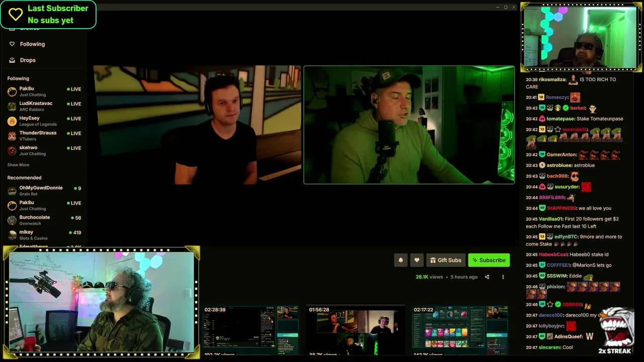Viewport: 644px width, 362px height.
Task: Open Vanillaa01's chat profile
Action: (550, 219)
